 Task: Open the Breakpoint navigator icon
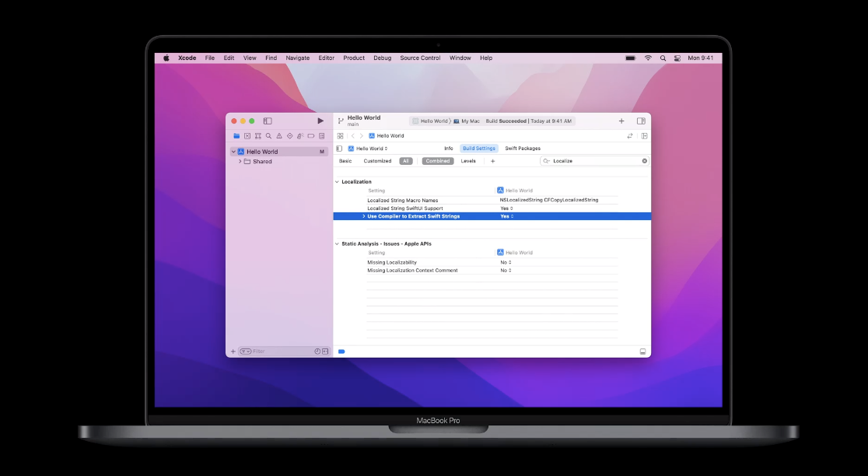tap(311, 135)
